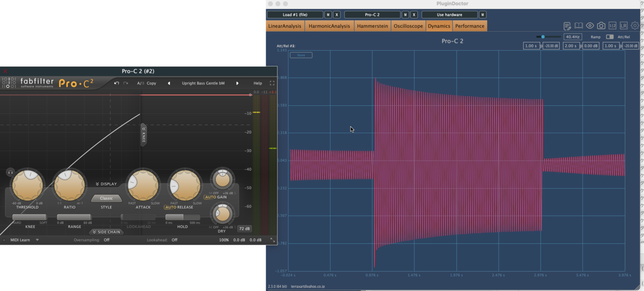Toggle A/B state in Pro-C 2
The height and width of the screenshot is (291, 644).
(140, 83)
